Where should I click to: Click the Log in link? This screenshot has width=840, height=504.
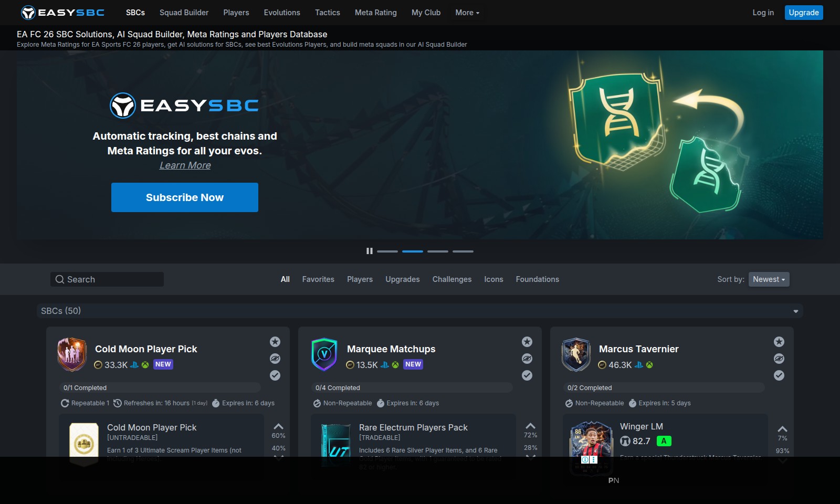click(x=763, y=13)
